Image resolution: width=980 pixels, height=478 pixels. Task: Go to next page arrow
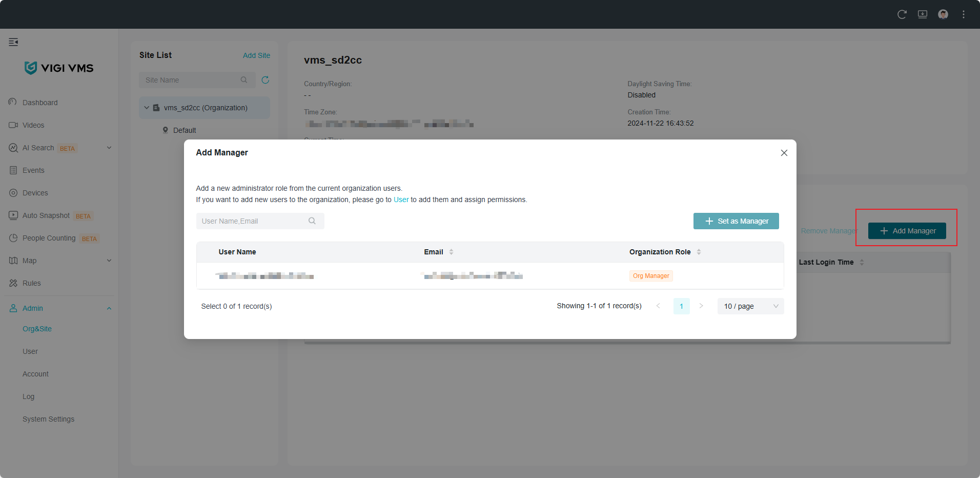point(701,306)
